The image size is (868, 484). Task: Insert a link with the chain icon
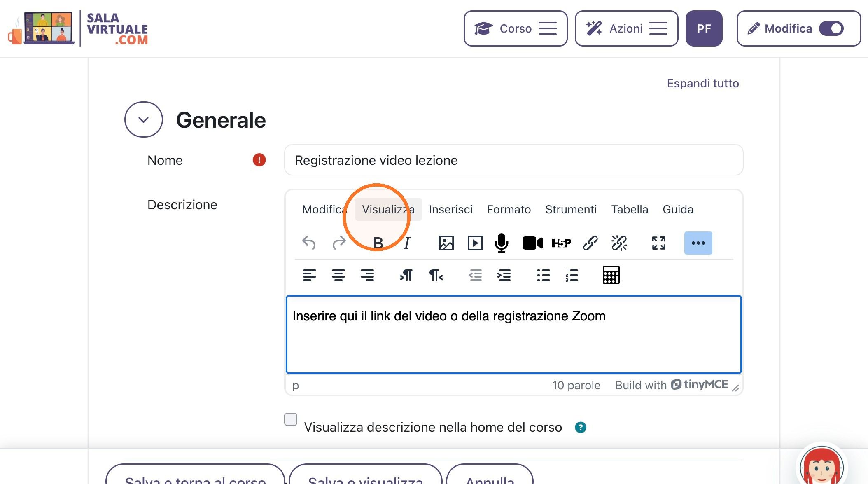(x=590, y=243)
